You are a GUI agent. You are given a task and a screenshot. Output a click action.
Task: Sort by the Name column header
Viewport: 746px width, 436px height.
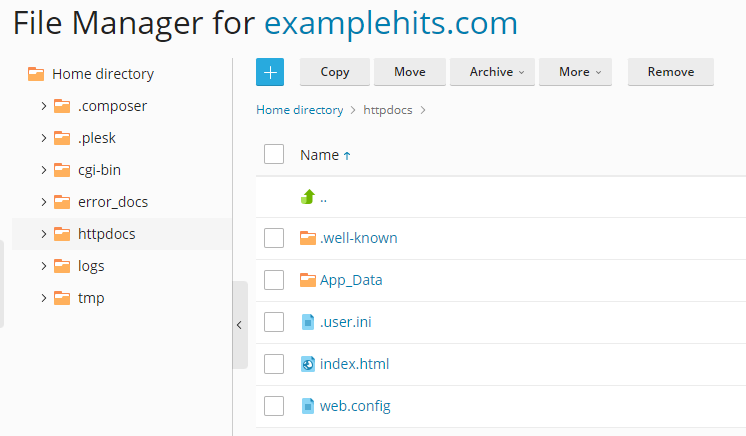pyautogui.click(x=320, y=155)
